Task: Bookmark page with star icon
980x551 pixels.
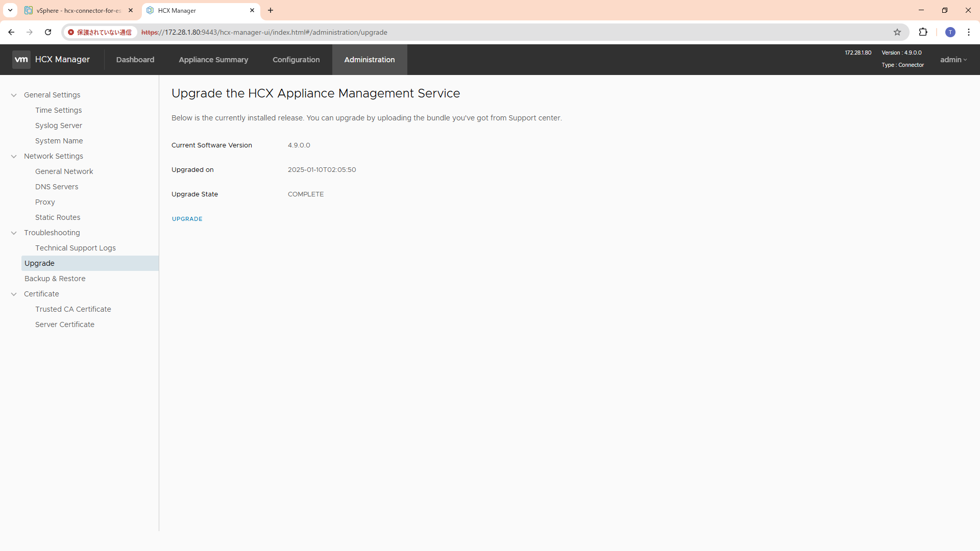Action: pyautogui.click(x=897, y=32)
